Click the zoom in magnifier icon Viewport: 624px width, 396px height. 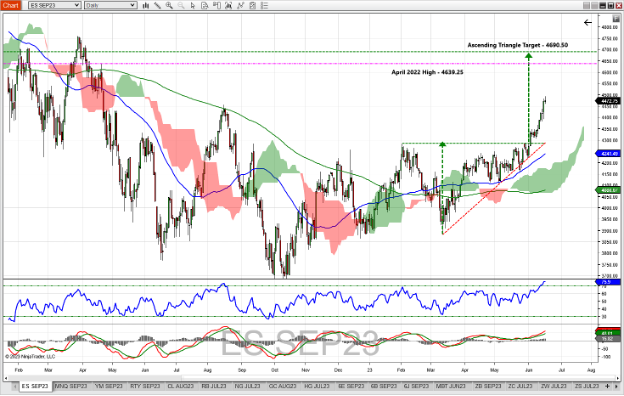[169, 5]
